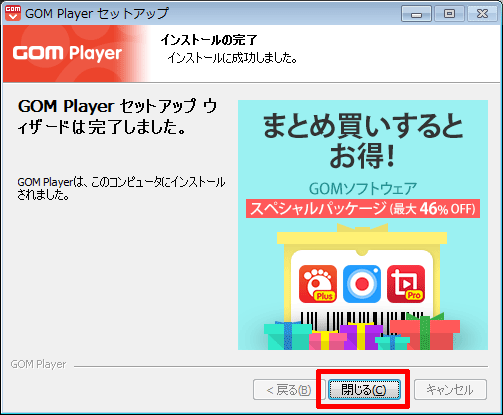Viewport: 503px width, 415px height.
Task: Click the まとめ買いするとお得! ad headline
Action: click(363, 140)
